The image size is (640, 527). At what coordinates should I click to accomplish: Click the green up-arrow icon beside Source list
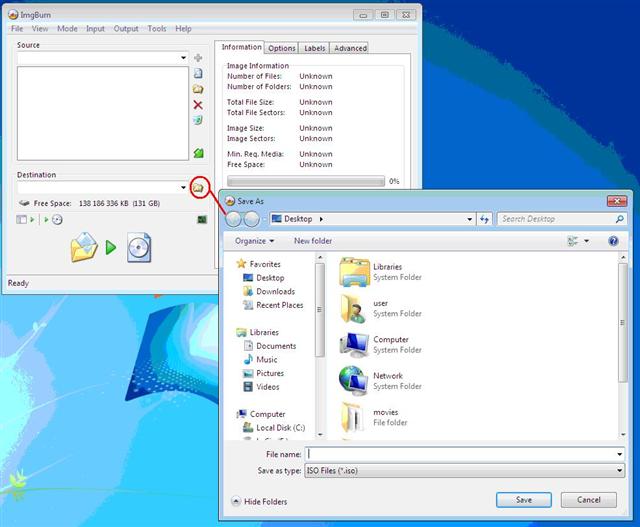pyautogui.click(x=198, y=153)
